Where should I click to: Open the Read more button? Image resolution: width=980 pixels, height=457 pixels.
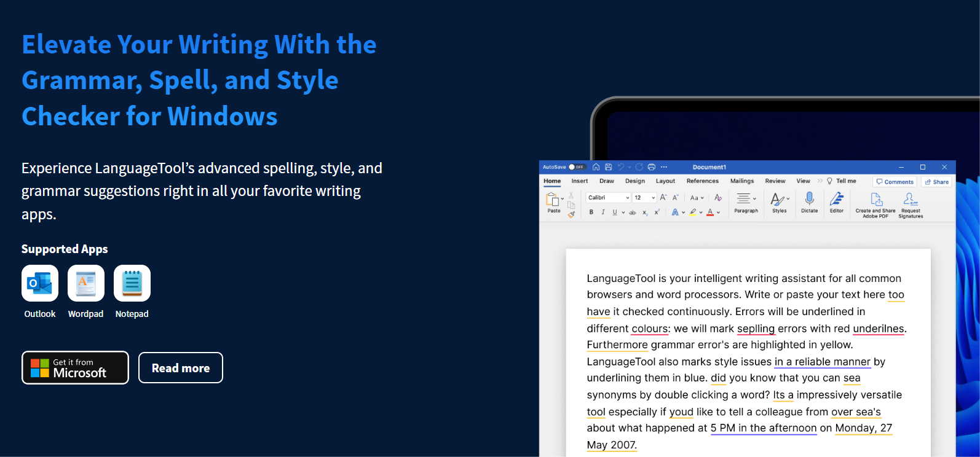click(x=181, y=368)
